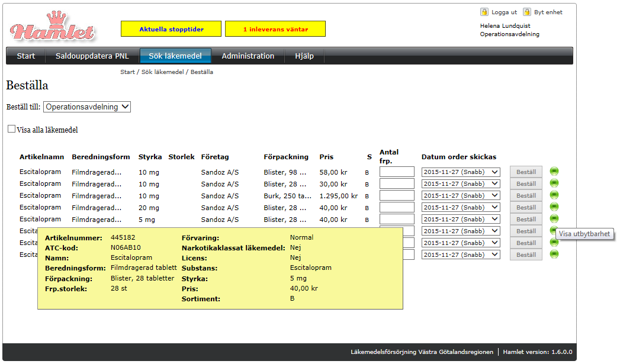Open the date dropdown in the last row

tap(461, 255)
